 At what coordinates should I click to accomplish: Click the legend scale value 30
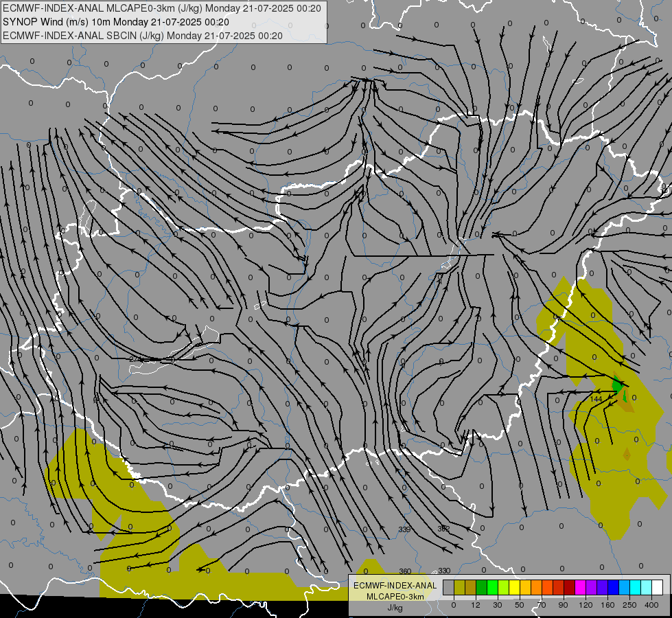(x=498, y=605)
